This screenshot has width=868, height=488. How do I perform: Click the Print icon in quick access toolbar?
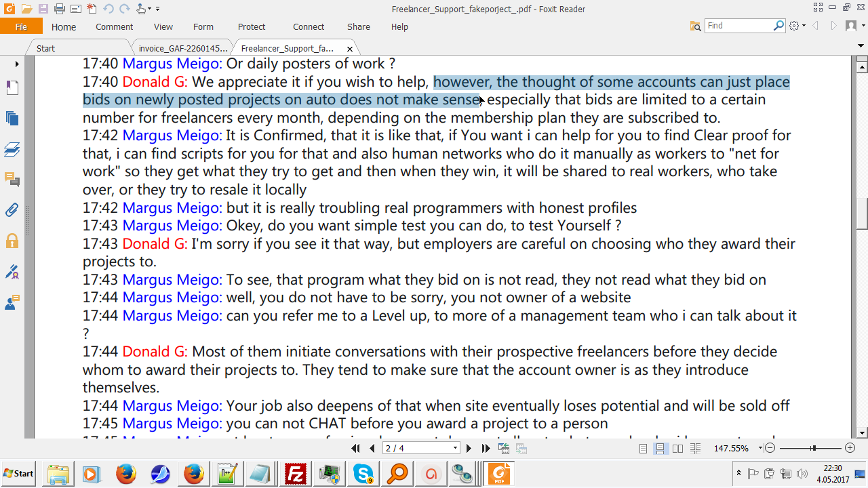59,9
